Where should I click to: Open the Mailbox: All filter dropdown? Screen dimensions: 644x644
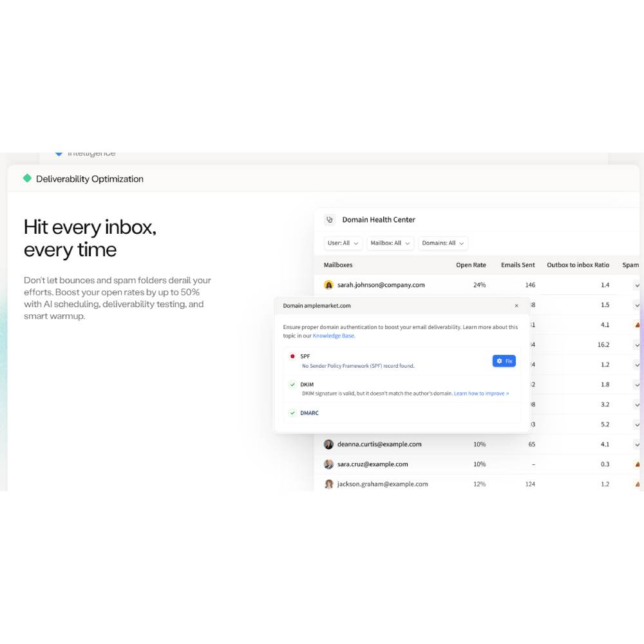(x=390, y=243)
